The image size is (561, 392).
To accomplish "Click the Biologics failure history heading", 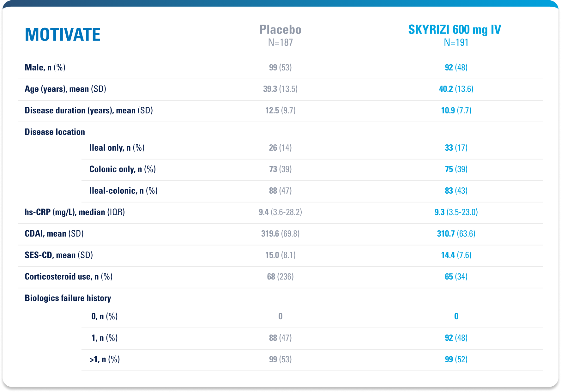I will tap(68, 298).
